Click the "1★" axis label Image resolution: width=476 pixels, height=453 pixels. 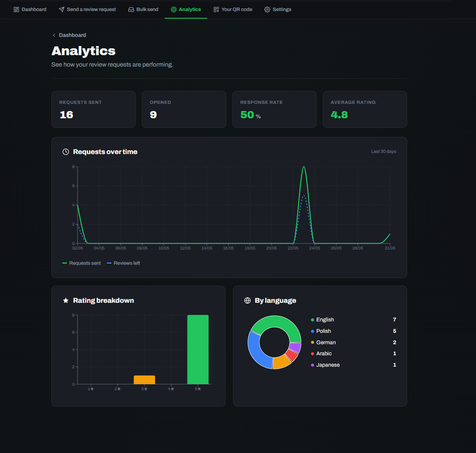[91, 389]
